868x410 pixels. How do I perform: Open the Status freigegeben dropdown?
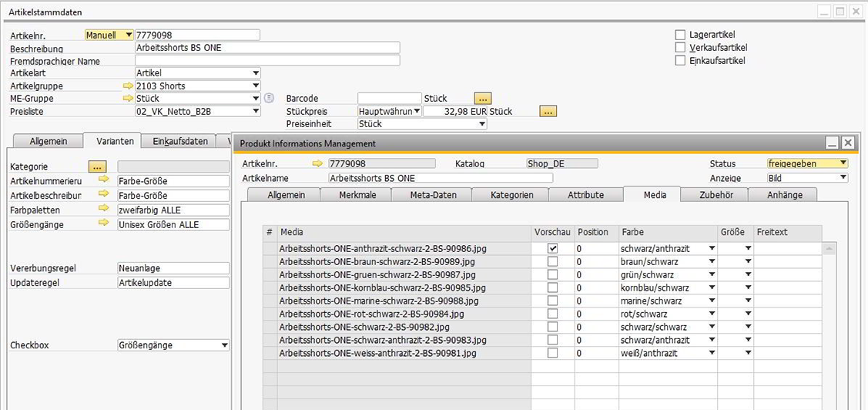[x=843, y=163]
